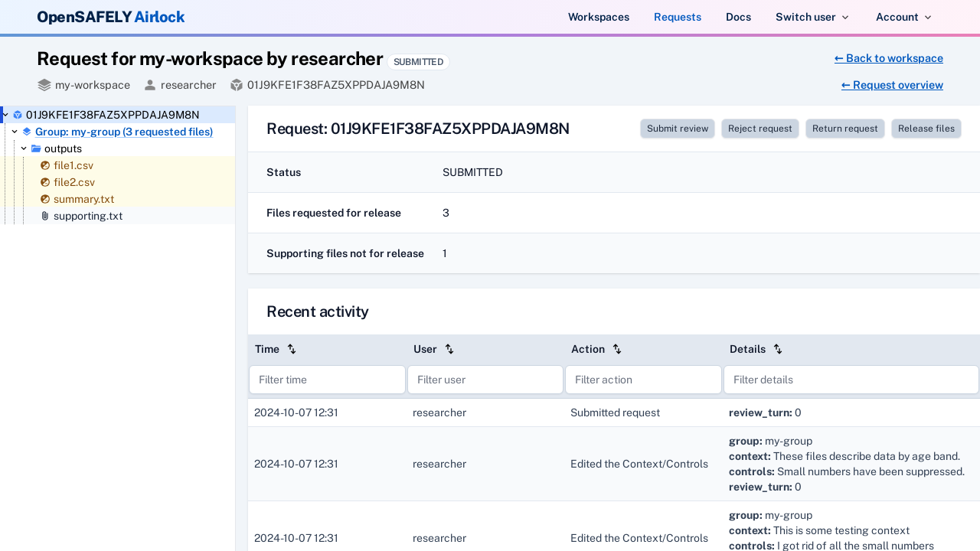This screenshot has height=551, width=980.
Task: Open the Docs page
Action: pyautogui.click(x=738, y=17)
